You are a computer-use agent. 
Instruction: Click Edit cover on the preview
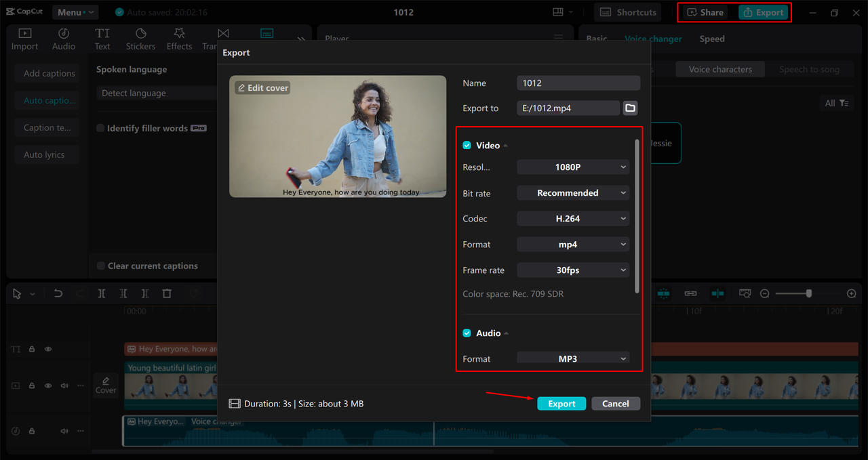(x=262, y=88)
